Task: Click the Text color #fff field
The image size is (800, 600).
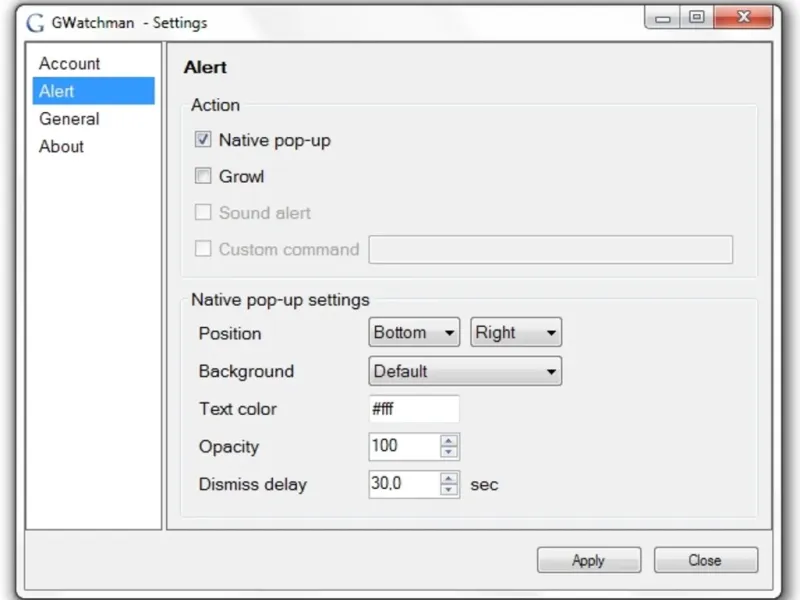Action: (x=413, y=409)
